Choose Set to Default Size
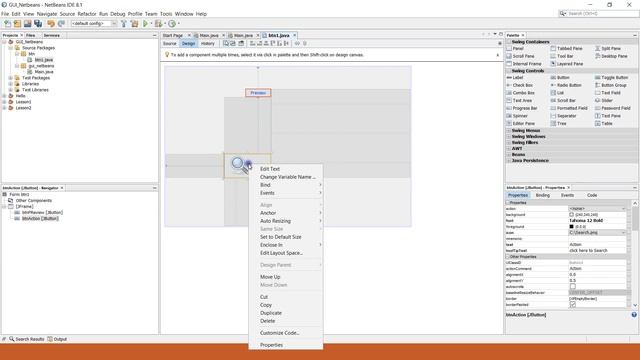Viewport: 640px width, 360px height. pyautogui.click(x=281, y=237)
